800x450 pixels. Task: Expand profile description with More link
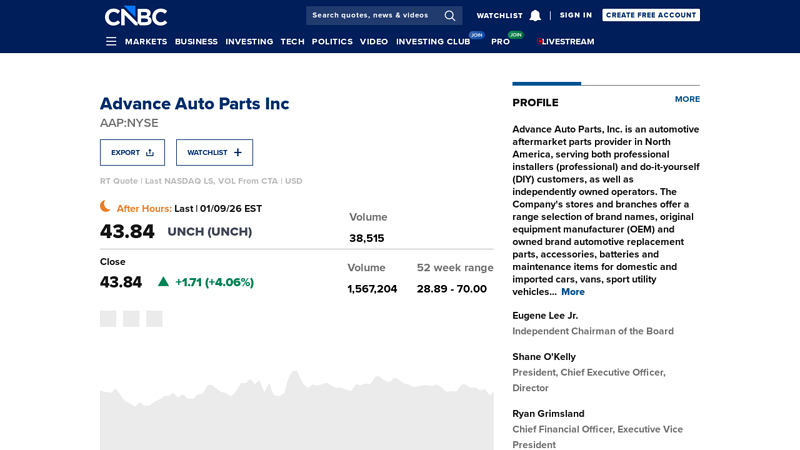(573, 292)
